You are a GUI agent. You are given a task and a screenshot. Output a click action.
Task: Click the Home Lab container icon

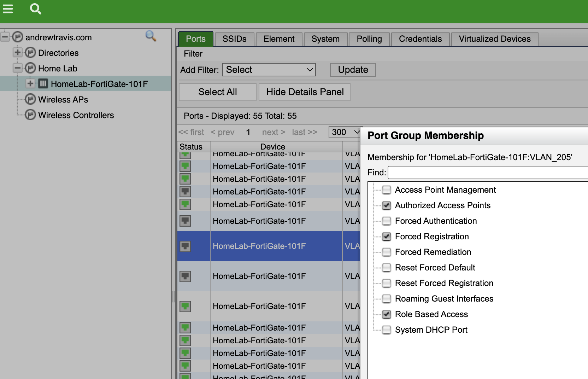pos(30,68)
